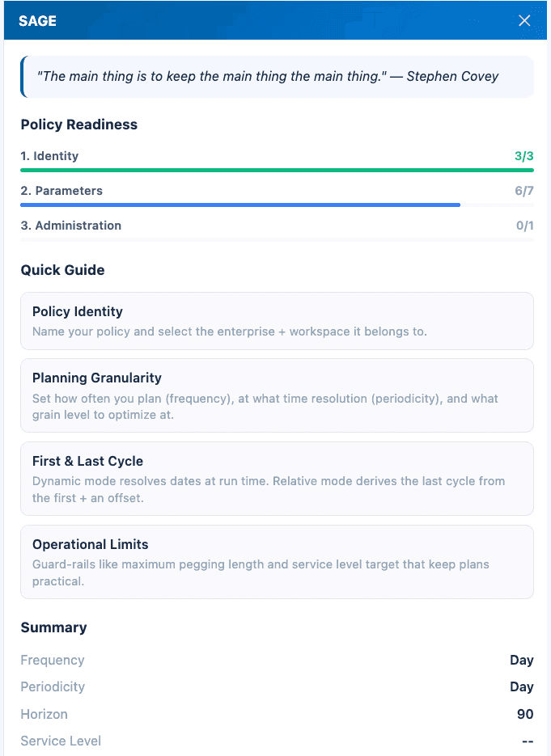Click the blue Parameters progress bar
Screen dimensions: 551x756
pyautogui.click(x=240, y=205)
